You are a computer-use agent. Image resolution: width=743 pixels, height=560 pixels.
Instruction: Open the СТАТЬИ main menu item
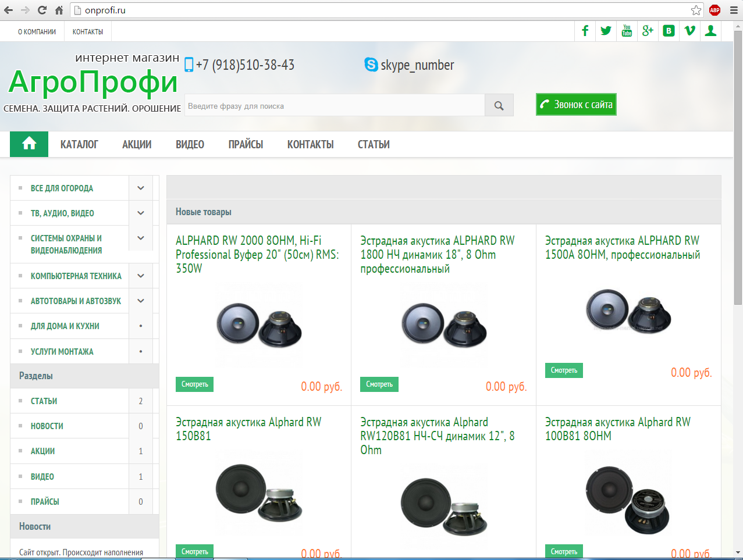point(374,144)
